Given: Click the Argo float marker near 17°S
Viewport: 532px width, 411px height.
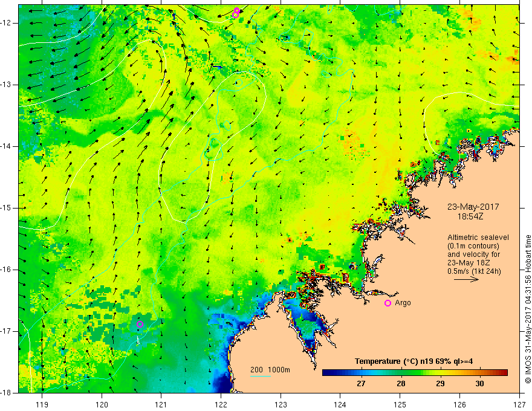Looking at the screenshot, I should coord(140,324).
